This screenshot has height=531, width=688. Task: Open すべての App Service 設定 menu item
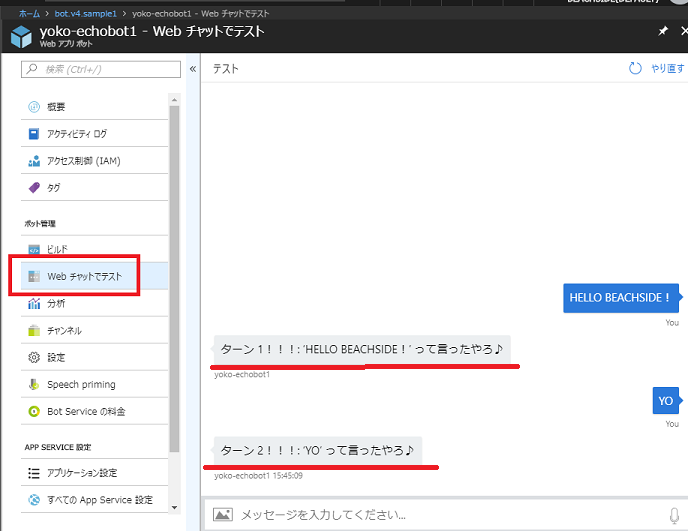[x=94, y=500]
